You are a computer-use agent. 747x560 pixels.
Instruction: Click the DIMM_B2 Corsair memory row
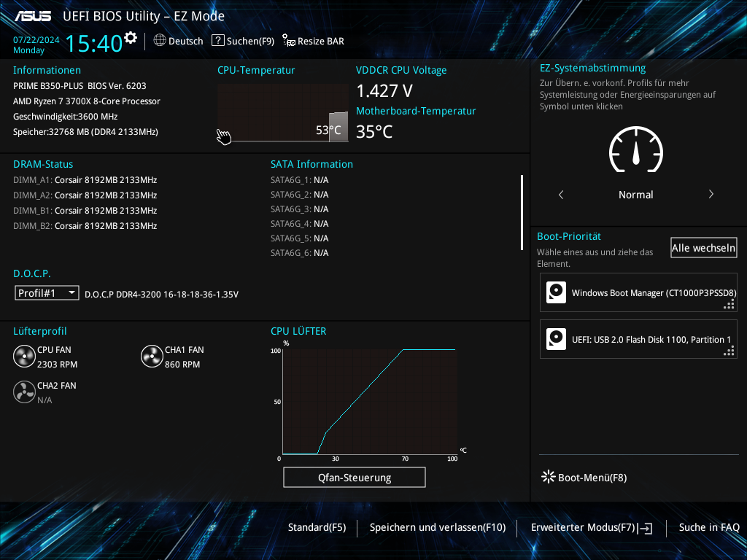tap(85, 226)
